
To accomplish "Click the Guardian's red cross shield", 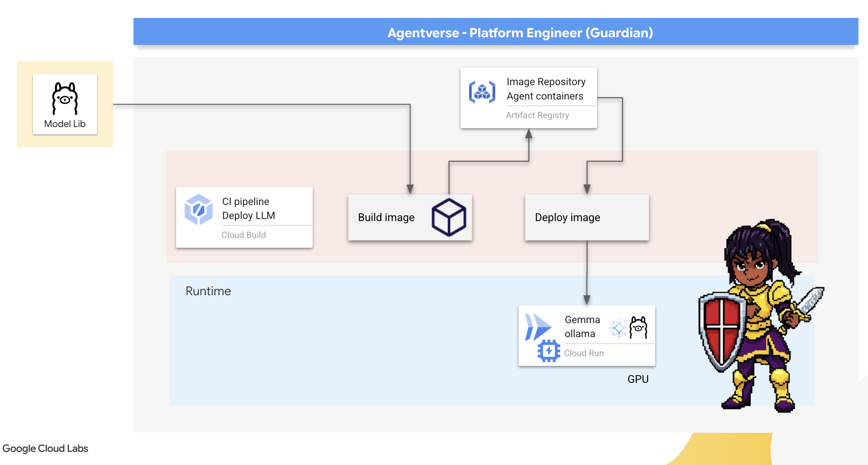I will (x=721, y=329).
